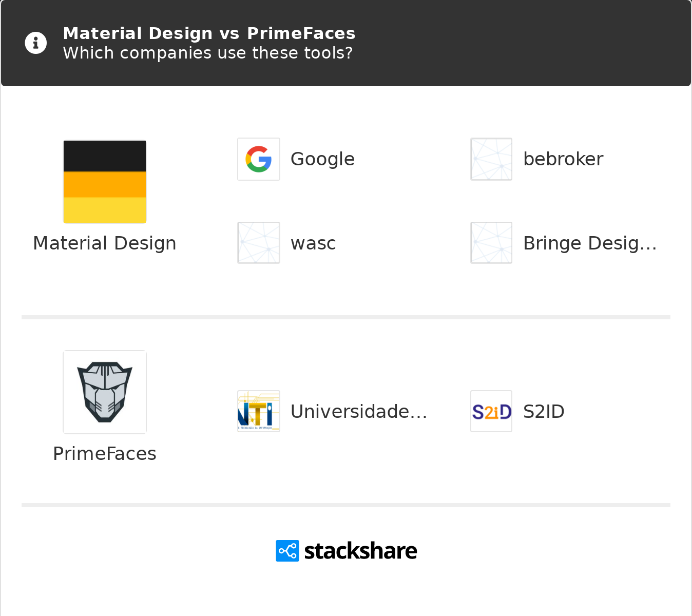Open the bebroker company link
The width and height of the screenshot is (692, 616).
click(x=563, y=159)
